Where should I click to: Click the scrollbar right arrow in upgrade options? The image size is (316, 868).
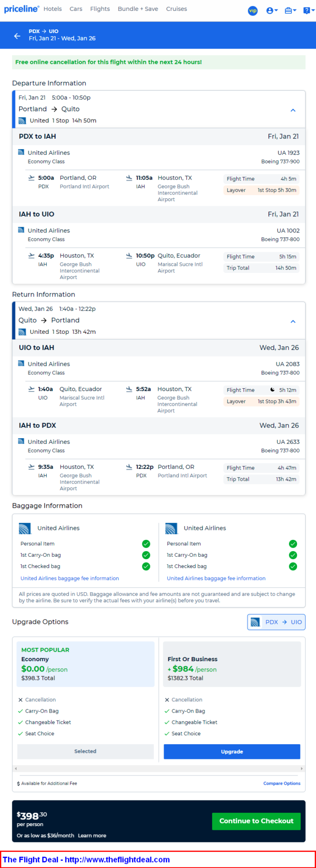tap(302, 769)
